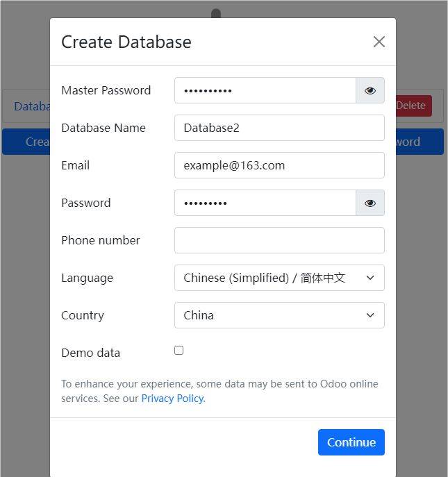Click the user Password input field
Image resolution: width=448 pixels, height=477 pixels.
point(265,203)
